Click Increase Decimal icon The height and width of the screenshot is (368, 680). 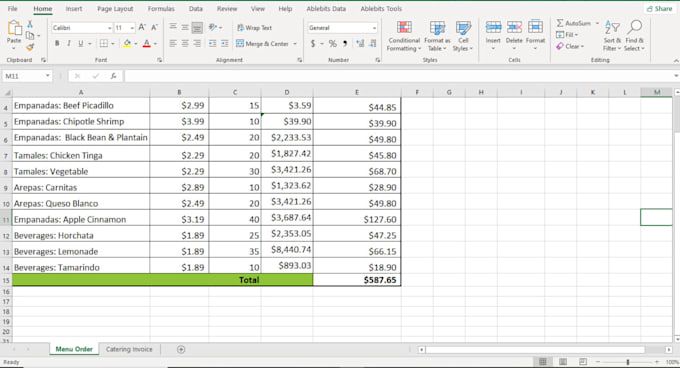pyautogui.click(x=360, y=43)
